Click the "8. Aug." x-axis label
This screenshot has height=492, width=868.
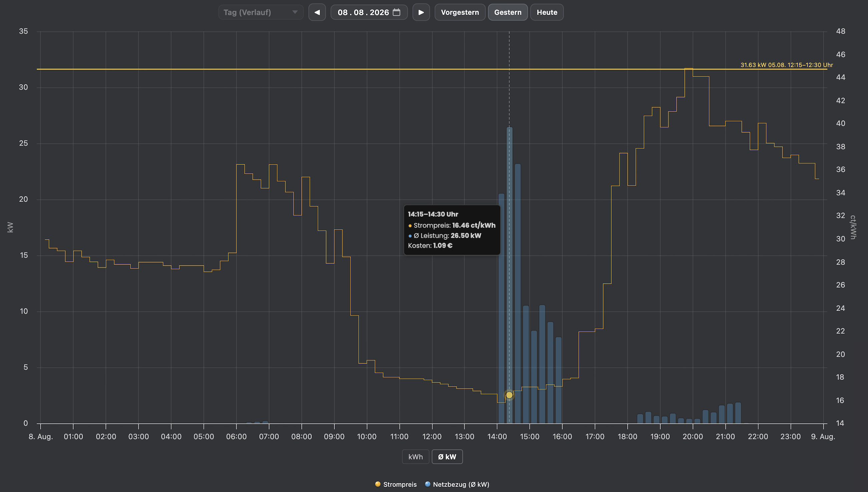[x=40, y=437]
